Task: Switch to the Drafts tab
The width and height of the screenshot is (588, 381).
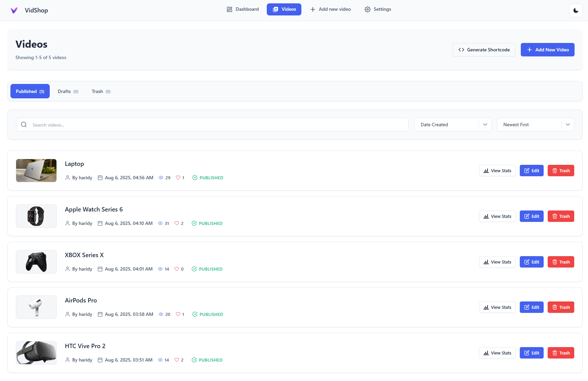Action: [68, 91]
